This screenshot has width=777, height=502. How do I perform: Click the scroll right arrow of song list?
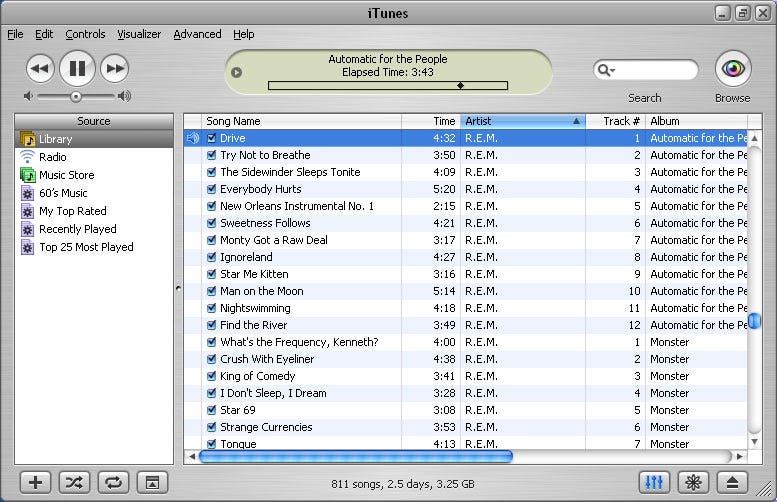point(740,456)
